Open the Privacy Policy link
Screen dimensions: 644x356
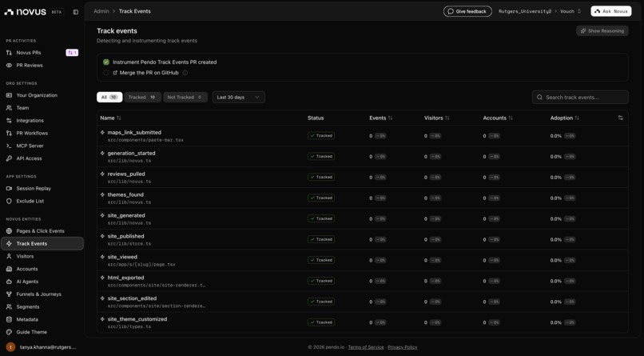[402, 347]
